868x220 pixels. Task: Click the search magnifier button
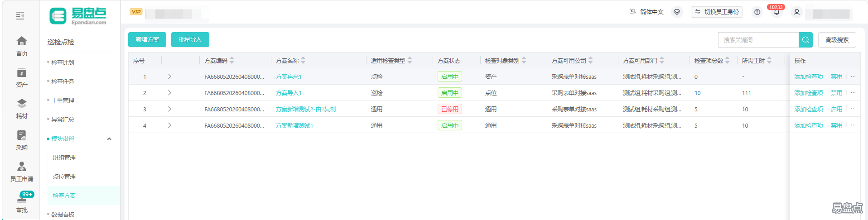[805, 40]
